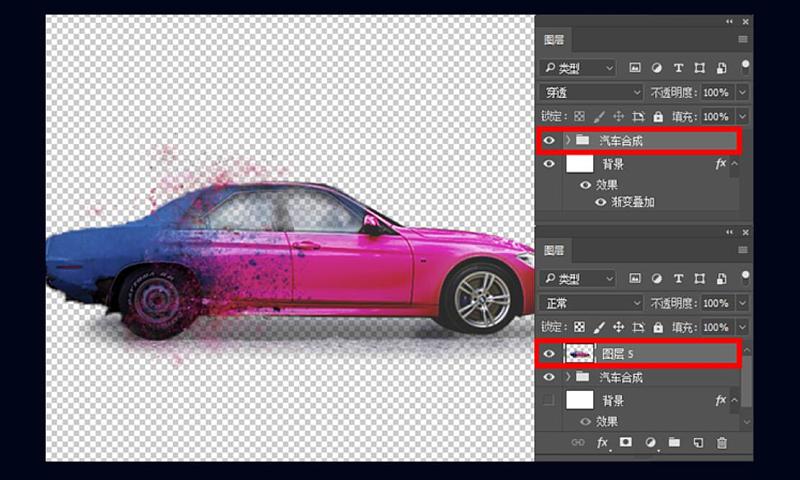The image size is (800, 480).
Task: Open the 正常 blend mode dropdown
Action: pos(592,302)
